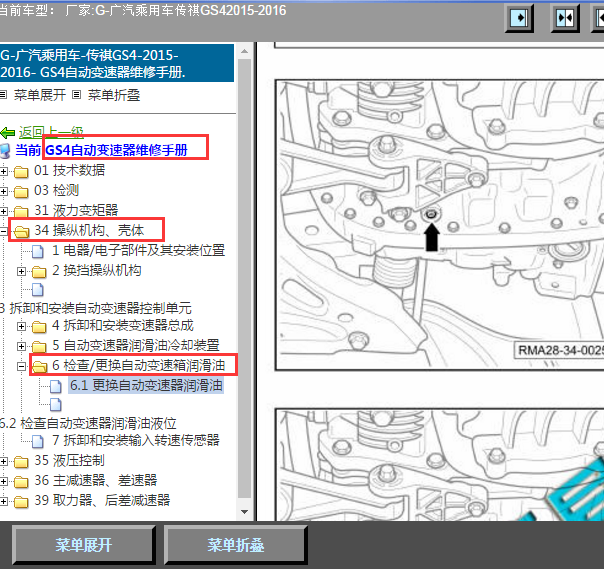Click top 菜单展开 text link
Viewport: 604px width, 569px height.
40,95
